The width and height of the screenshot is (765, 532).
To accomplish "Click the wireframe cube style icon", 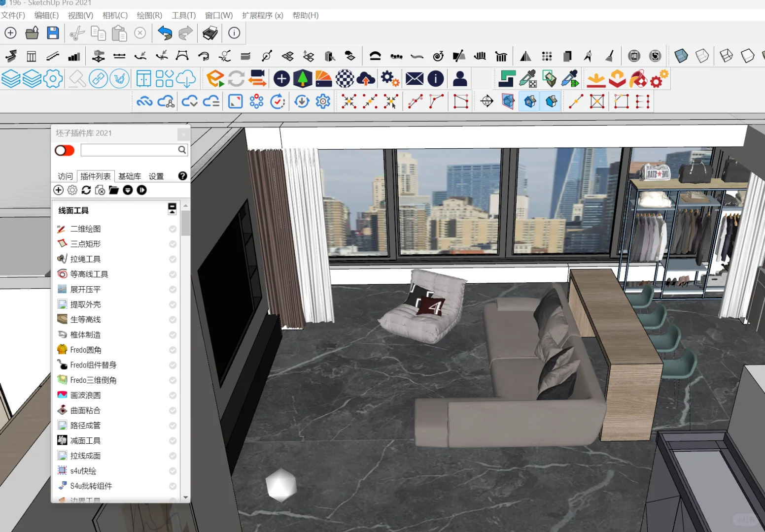I will 726,56.
